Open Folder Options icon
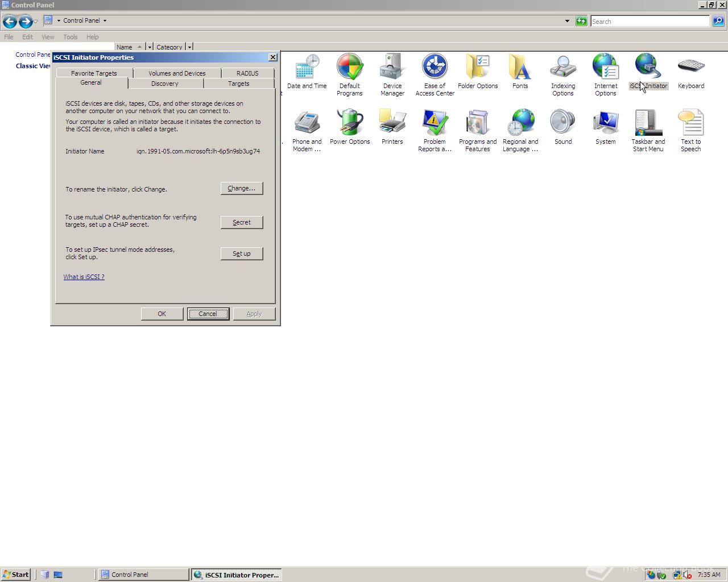728x582 pixels. click(x=478, y=72)
